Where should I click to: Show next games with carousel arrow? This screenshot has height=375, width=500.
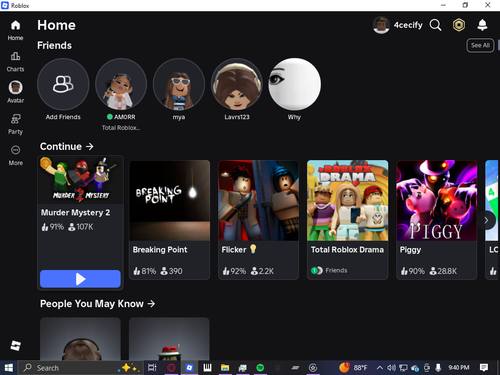(486, 220)
